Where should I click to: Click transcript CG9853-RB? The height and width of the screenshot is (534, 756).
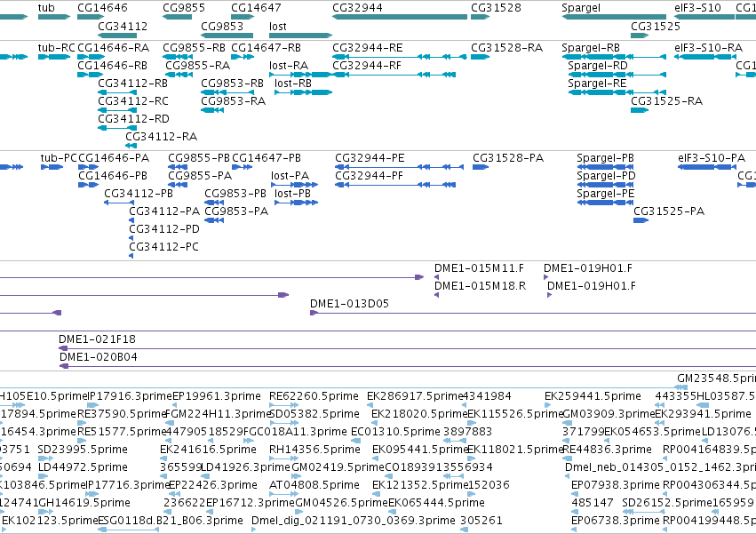(x=227, y=92)
